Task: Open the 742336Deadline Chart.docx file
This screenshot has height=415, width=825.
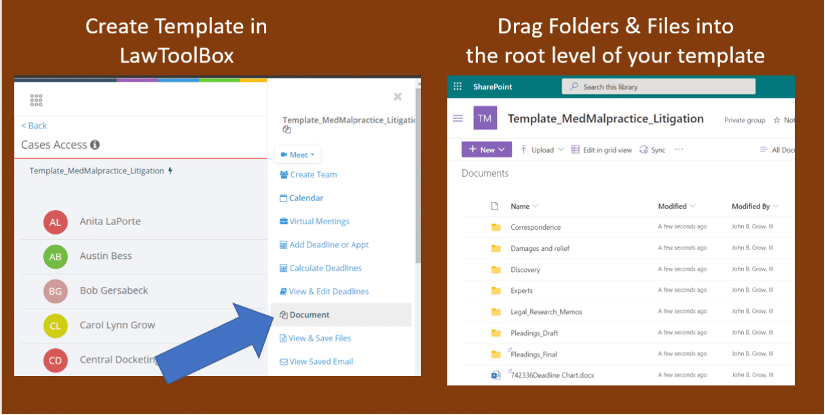Action: 552,375
